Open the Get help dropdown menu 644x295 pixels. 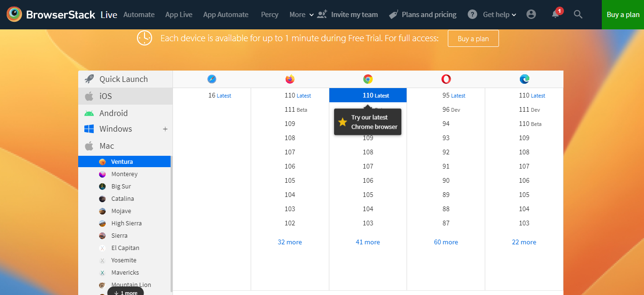(499, 15)
